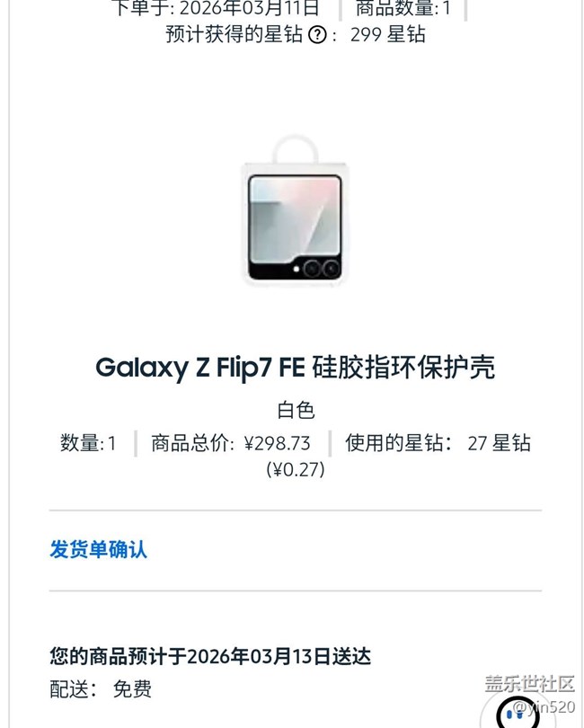Select the 白色 color label
This screenshot has height=728, width=584.
pos(295,411)
